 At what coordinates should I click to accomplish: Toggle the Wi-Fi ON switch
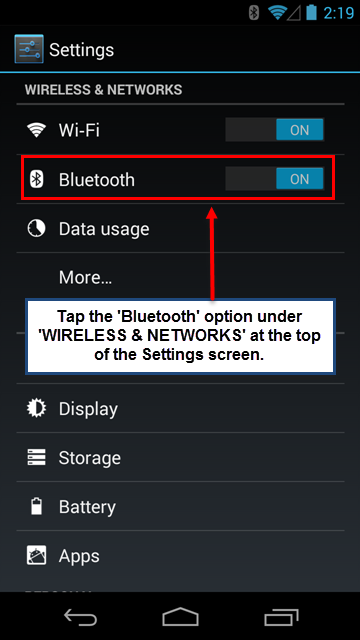275,130
